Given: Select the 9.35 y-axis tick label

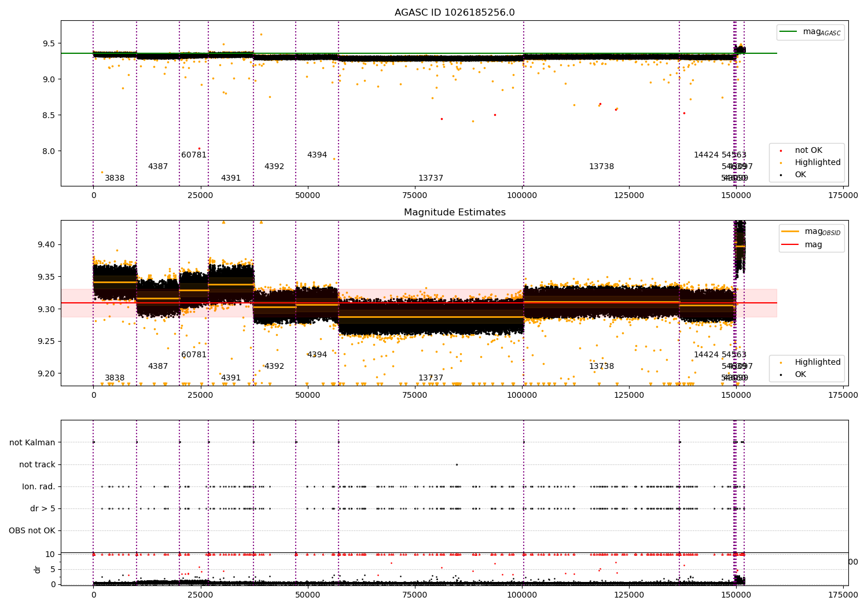Looking at the screenshot, I should (46, 277).
